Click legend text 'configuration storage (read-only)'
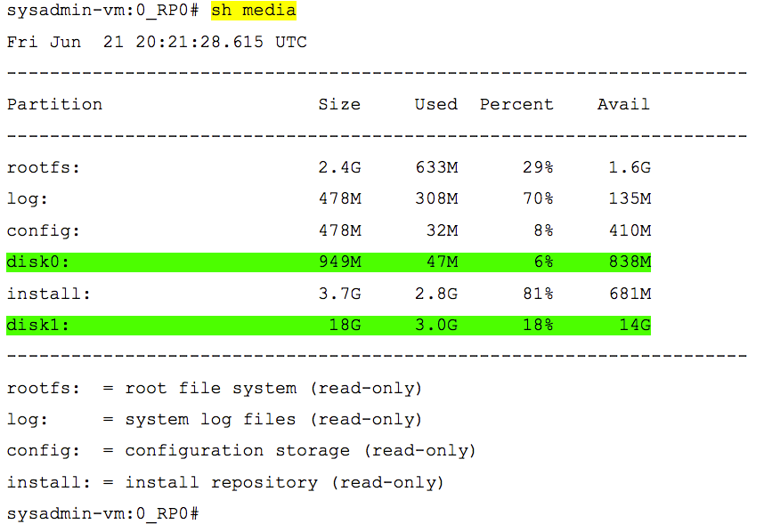This screenshot has width=764, height=532. (x=300, y=451)
